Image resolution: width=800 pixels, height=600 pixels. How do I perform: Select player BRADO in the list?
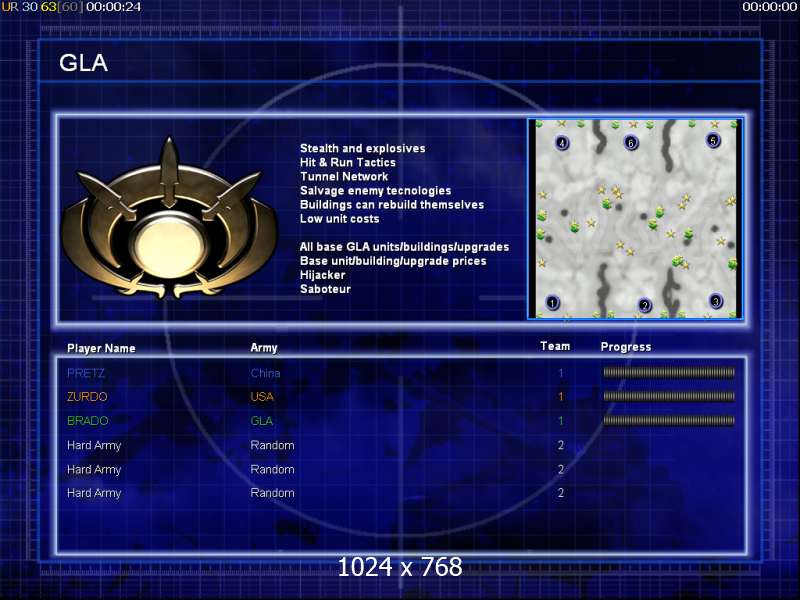[x=88, y=421]
